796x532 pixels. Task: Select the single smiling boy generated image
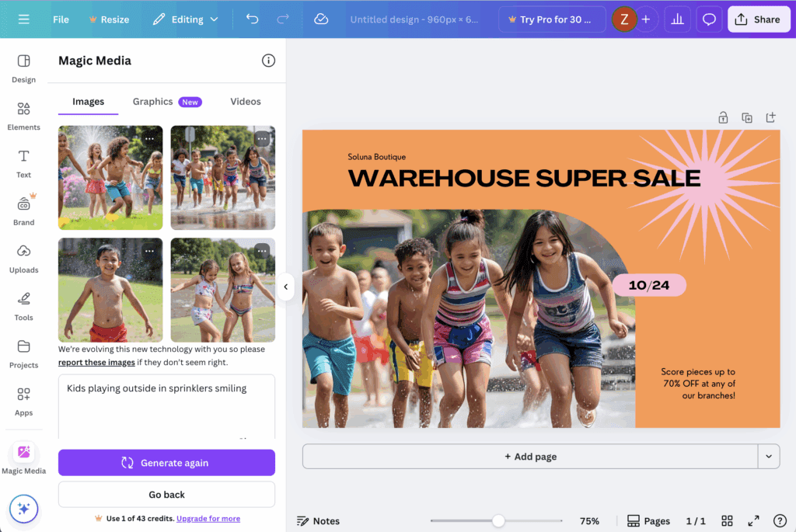pos(110,290)
